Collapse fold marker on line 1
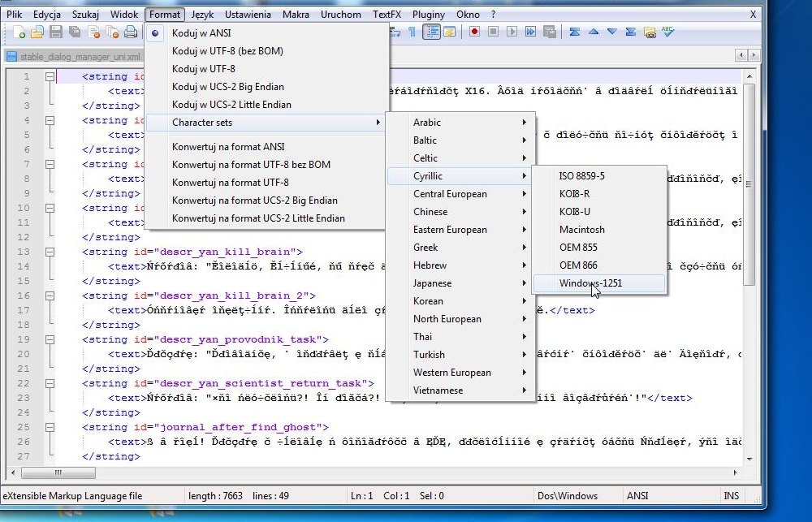Viewport: 812px width, 522px height. [x=50, y=76]
